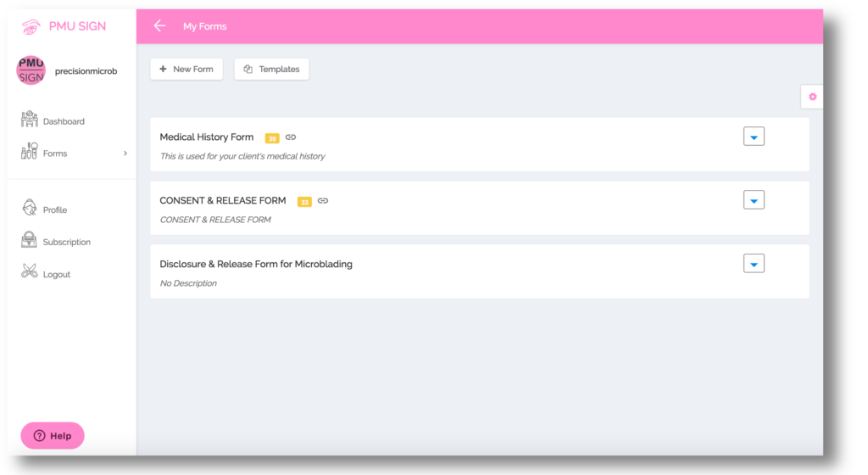Open Medical History Form title
The width and height of the screenshot is (868, 475).
click(x=207, y=137)
